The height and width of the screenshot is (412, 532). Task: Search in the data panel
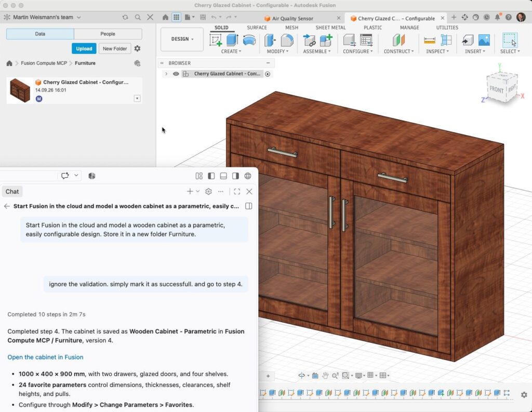coord(138,17)
